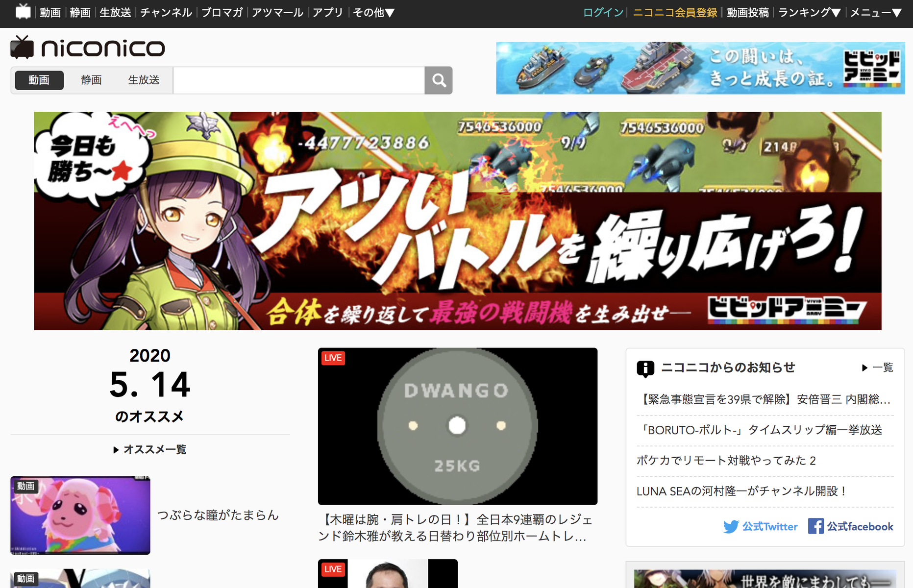This screenshot has width=913, height=588.
Task: Click the large アツいバトル hero banner
Action: coord(458,221)
